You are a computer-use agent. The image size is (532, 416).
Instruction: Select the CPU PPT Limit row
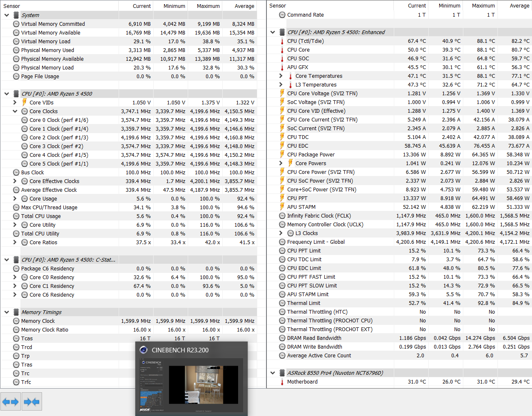click(400, 250)
